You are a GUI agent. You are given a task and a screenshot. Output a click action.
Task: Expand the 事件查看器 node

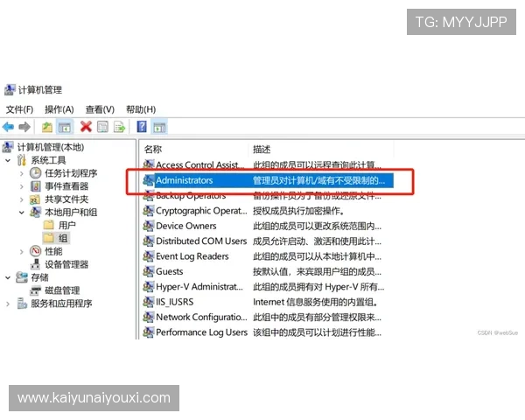tap(21, 186)
